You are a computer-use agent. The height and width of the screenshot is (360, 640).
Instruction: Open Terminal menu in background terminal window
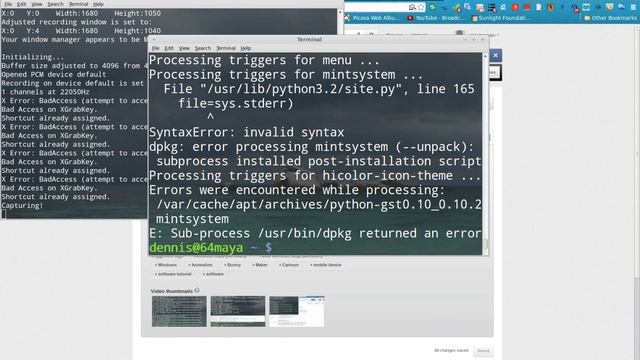(78, 4)
